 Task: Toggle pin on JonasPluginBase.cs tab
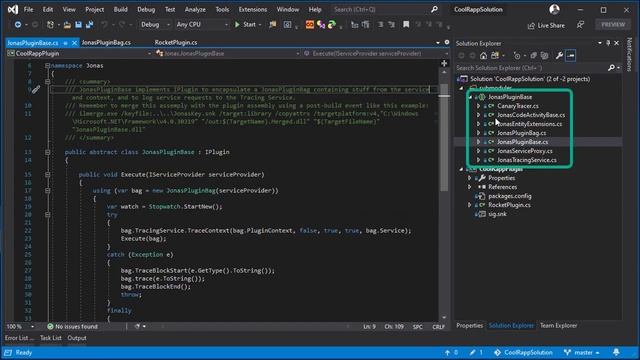(65, 42)
